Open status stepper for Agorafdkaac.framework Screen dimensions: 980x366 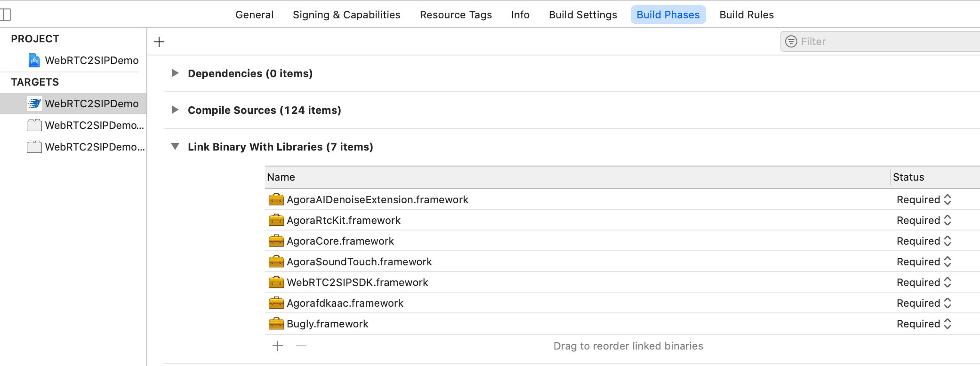pos(948,303)
